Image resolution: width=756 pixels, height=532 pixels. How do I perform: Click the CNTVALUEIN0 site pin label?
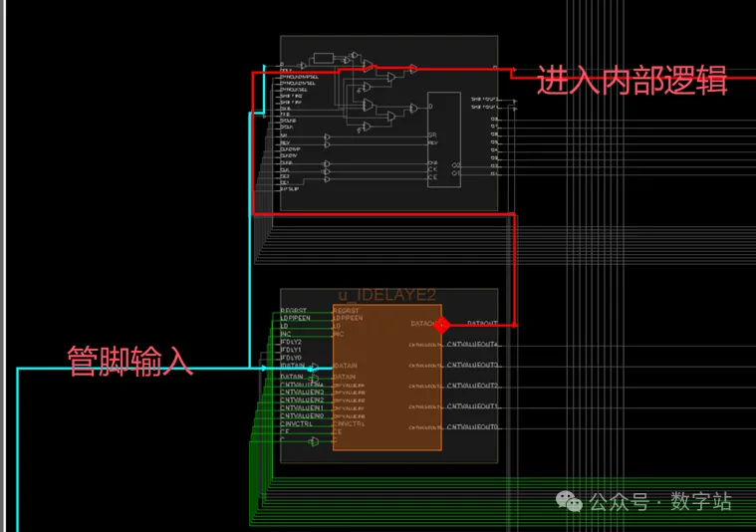pyautogui.click(x=303, y=415)
